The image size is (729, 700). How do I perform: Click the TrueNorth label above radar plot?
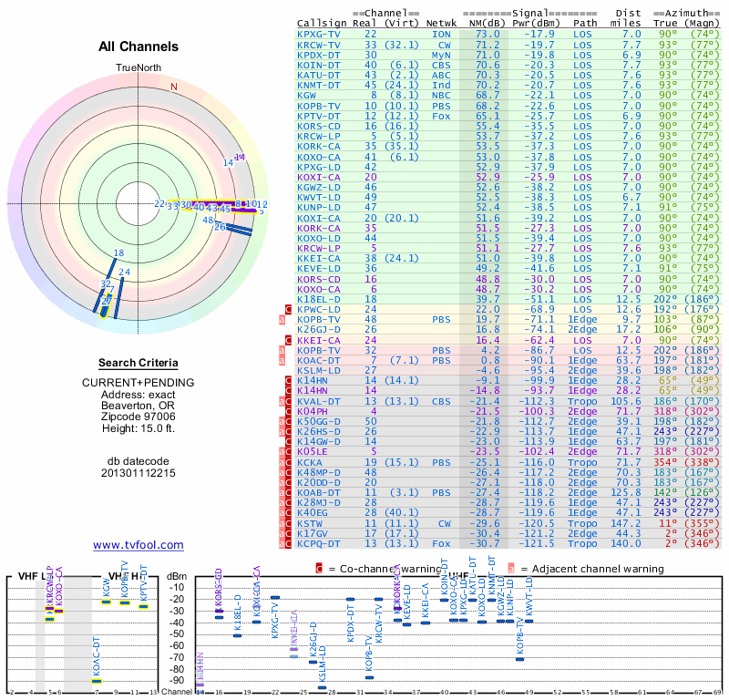[x=139, y=68]
